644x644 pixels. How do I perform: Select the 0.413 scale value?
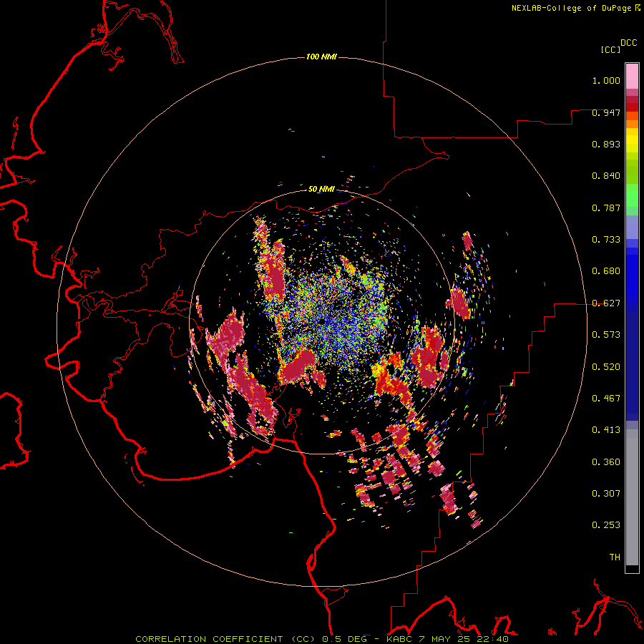(606, 430)
